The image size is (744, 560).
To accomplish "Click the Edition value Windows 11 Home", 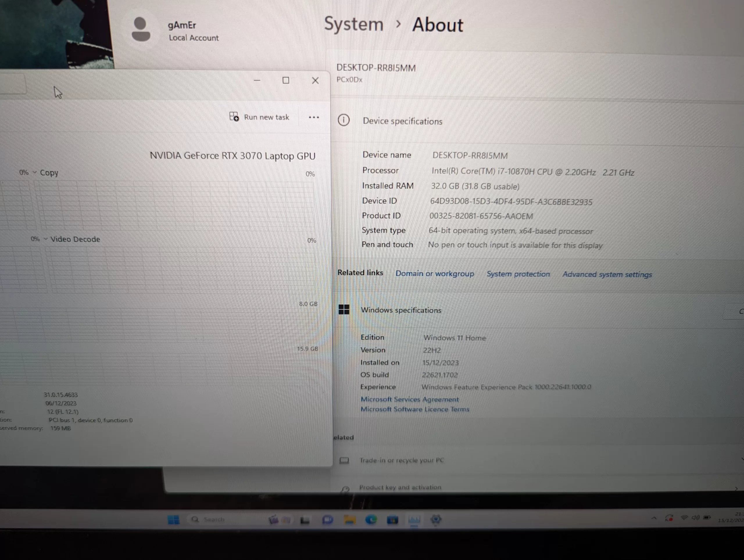I will click(x=455, y=338).
